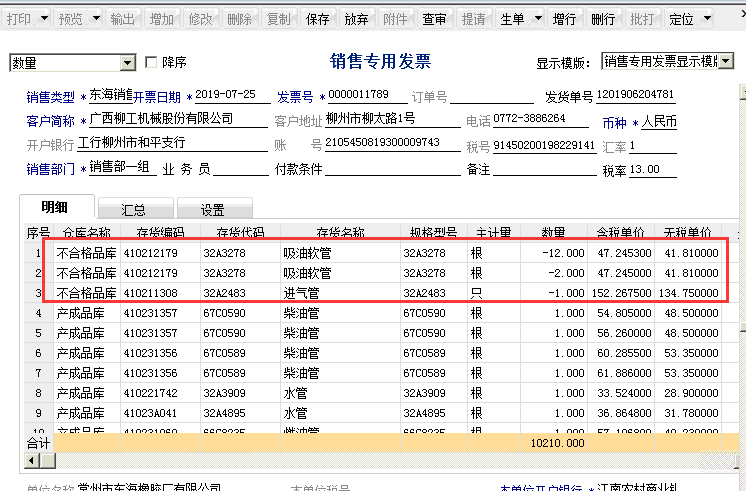Image resolution: width=746 pixels, height=491 pixels.
Task: Click the 开户银行 field 工行柳州市和平支行
Action: (172, 143)
